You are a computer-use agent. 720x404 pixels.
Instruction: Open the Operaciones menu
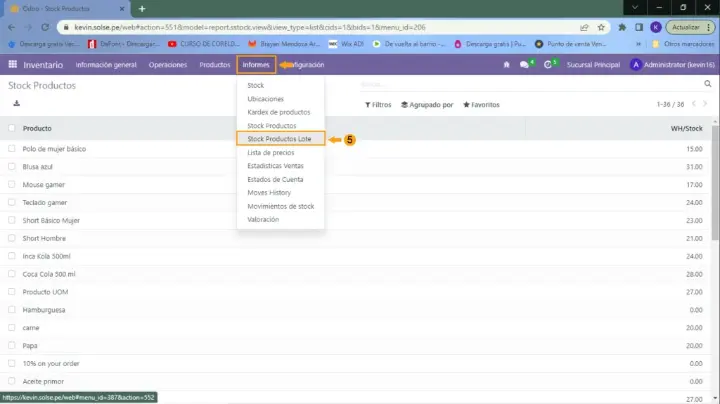tap(167, 64)
